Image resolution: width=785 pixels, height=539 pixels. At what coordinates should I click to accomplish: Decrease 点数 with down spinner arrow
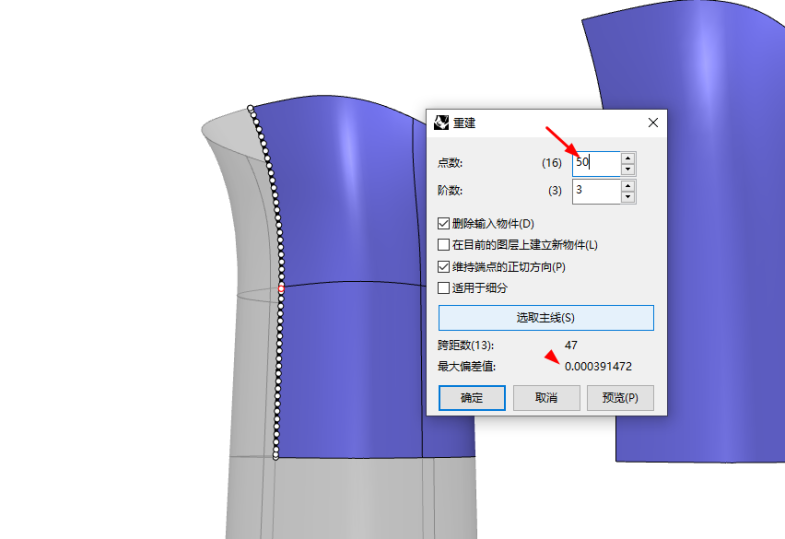tap(628, 169)
